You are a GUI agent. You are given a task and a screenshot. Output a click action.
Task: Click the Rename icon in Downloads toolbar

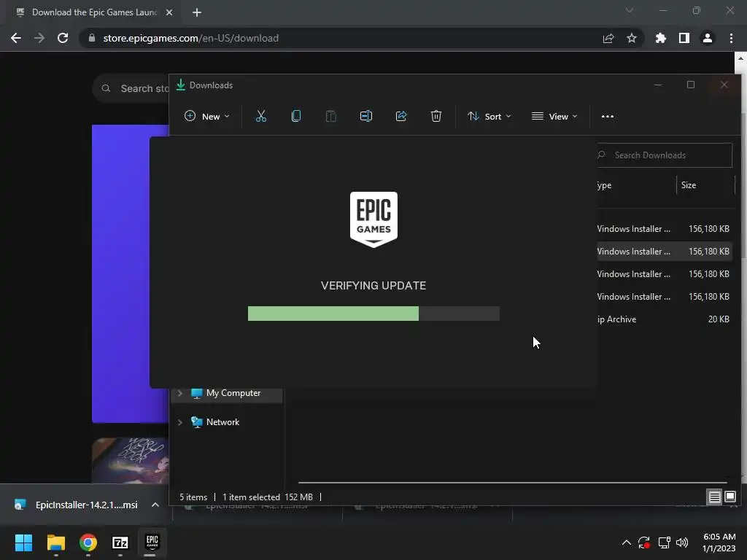[366, 116]
